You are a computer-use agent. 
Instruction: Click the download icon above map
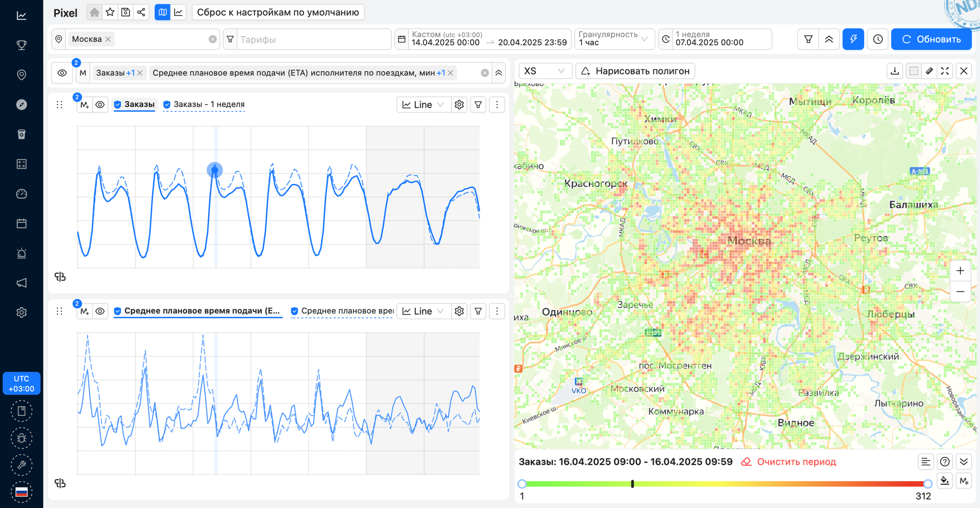click(895, 71)
